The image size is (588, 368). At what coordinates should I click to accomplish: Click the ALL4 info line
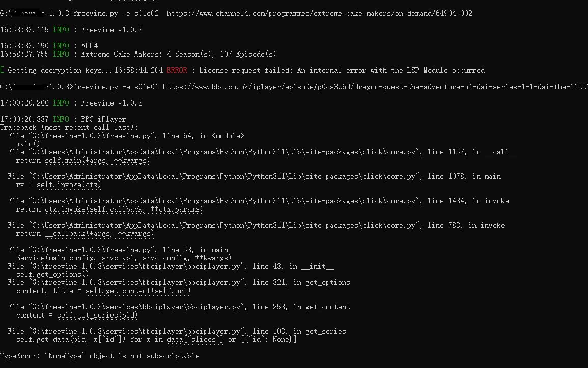pyautogui.click(x=49, y=46)
